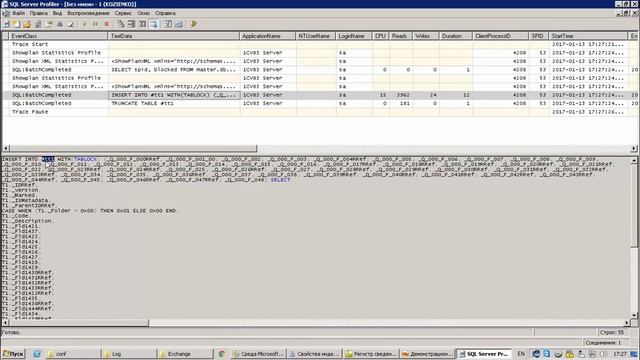Click the EN language indicator in the tray
Image resolution: width=640 pixels, height=360 pixels.
[x=521, y=353]
